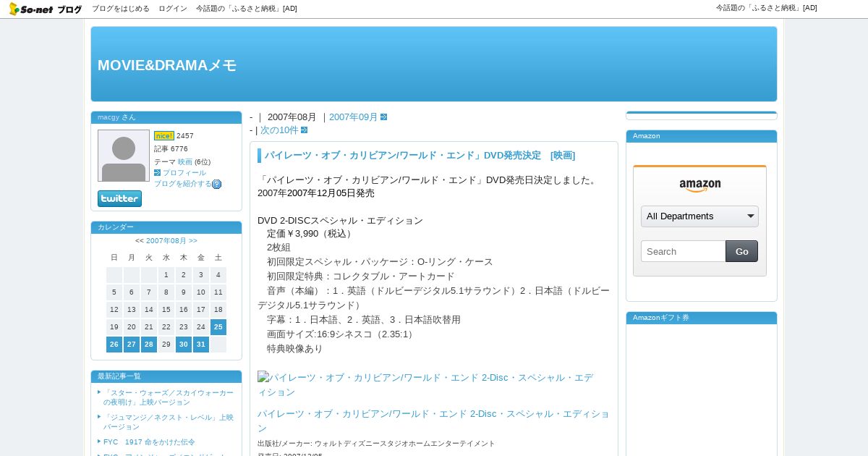Select calendar date 28
Screen dimensions: 868x456
149,345
